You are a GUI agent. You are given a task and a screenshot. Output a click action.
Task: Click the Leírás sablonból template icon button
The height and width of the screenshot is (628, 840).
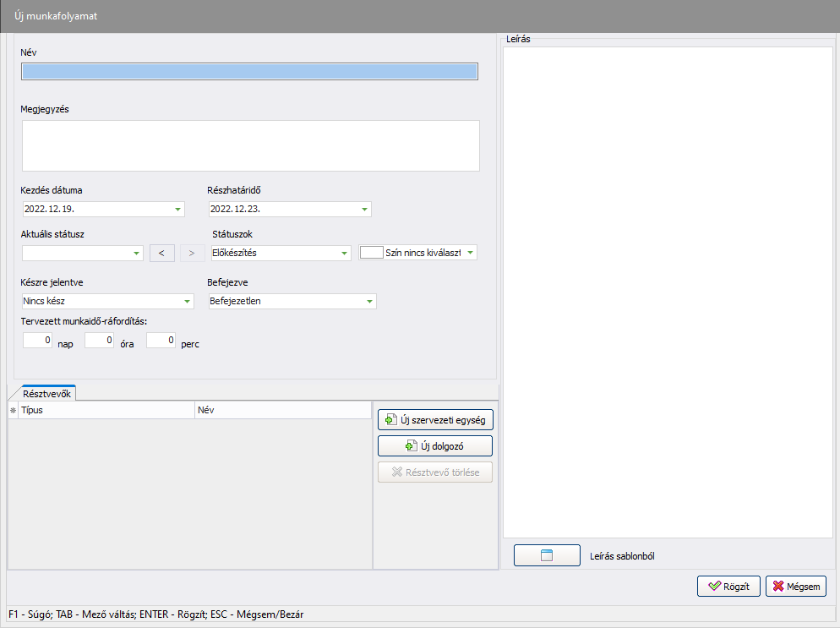[546, 555]
